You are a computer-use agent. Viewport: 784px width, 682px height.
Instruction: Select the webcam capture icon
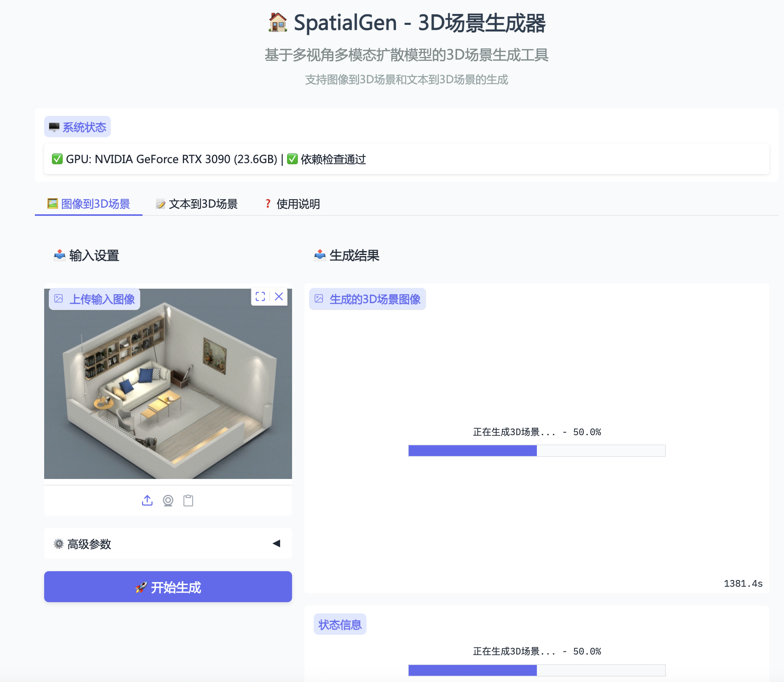pos(168,501)
